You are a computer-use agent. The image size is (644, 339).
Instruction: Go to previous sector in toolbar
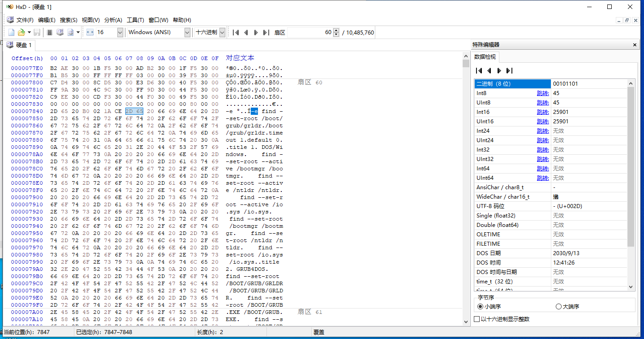click(246, 32)
